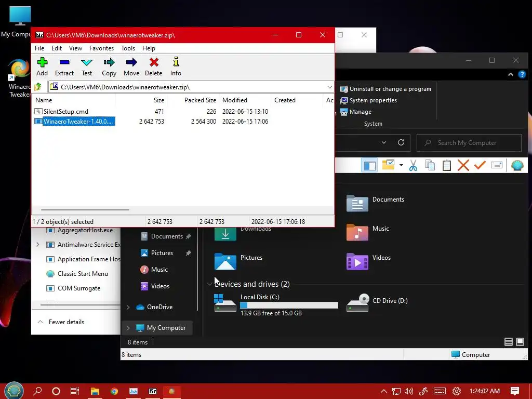Image resolution: width=532 pixels, height=399 pixels.
Task: Click the Cut scissors icon in Explorer toolbar
Action: 413,166
